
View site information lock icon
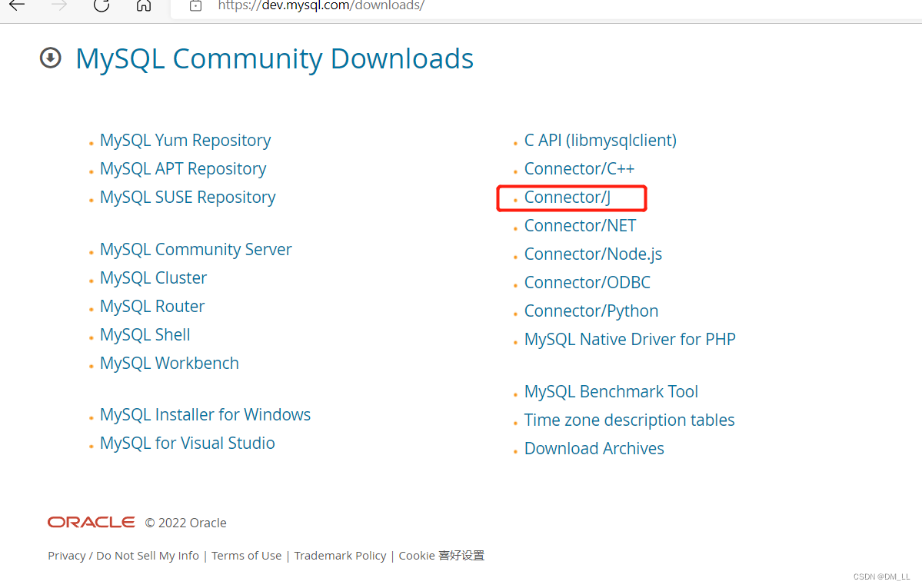click(196, 6)
